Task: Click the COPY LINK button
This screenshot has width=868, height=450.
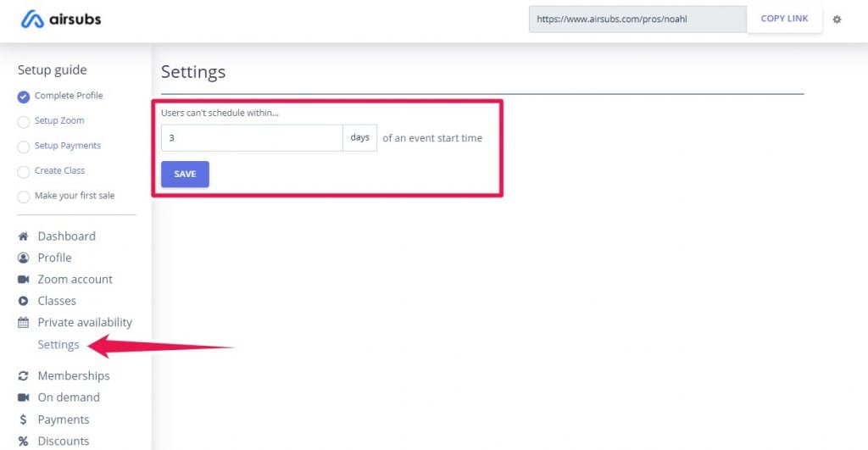Action: 784,19
